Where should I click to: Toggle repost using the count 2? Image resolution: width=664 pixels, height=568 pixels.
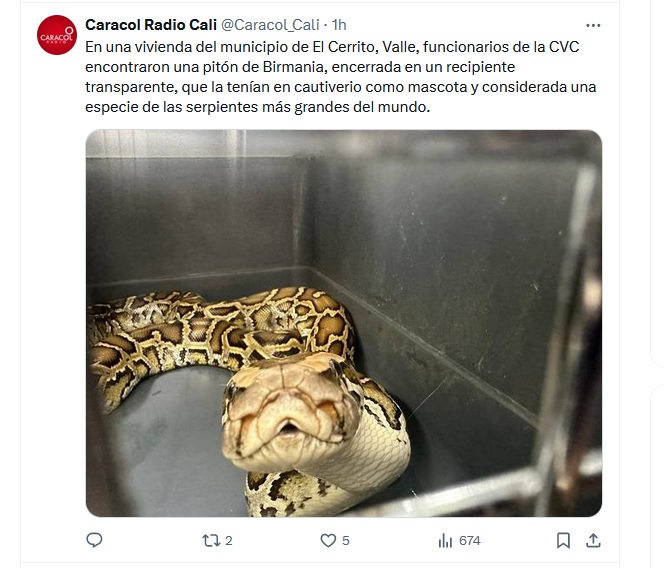point(229,541)
